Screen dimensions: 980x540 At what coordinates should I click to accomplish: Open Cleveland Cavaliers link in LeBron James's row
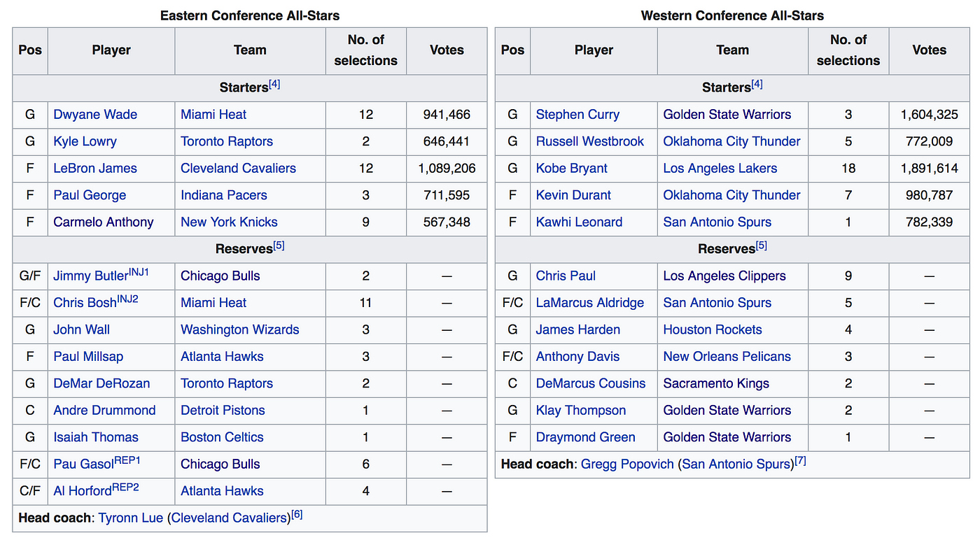coord(239,169)
